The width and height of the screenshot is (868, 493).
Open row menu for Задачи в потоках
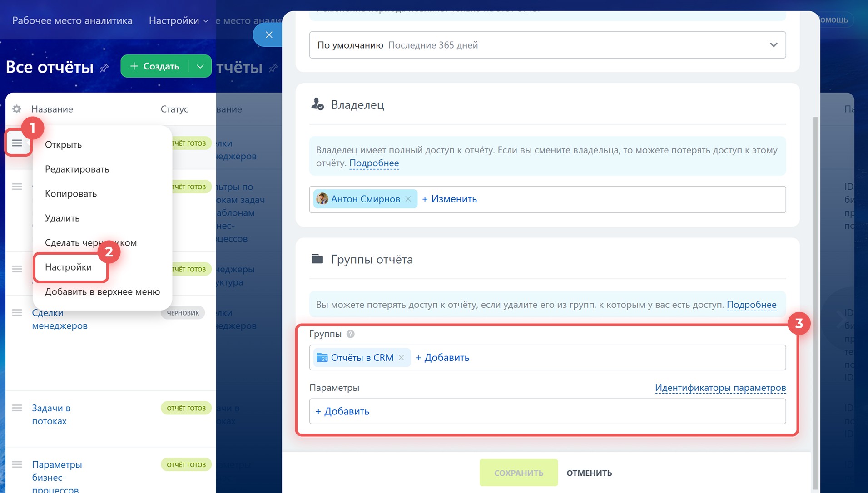17,408
